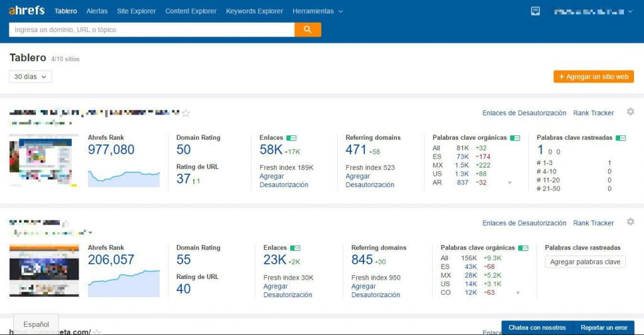Click Agregar Desautorización under 471 referring domains
Viewport: 644px width, 335px height.
click(370, 181)
